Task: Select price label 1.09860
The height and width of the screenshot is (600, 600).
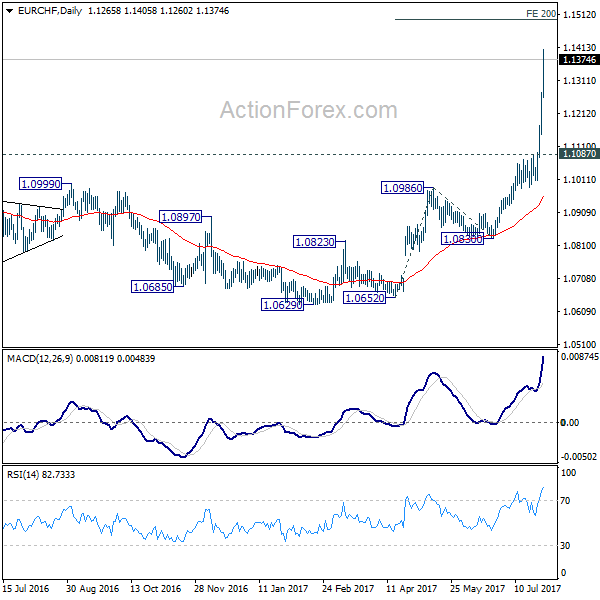Action: click(403, 188)
